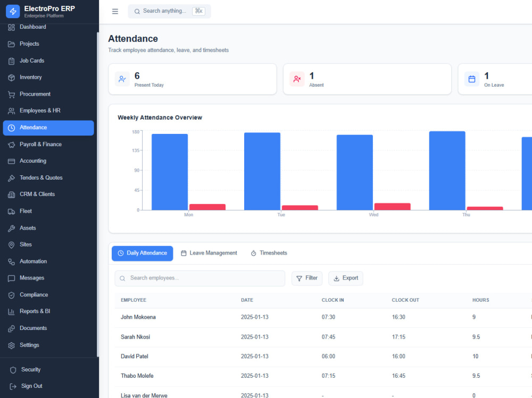Click Thursday's blue present bar
Image resolution: width=532 pixels, height=398 pixels.
pos(447,171)
